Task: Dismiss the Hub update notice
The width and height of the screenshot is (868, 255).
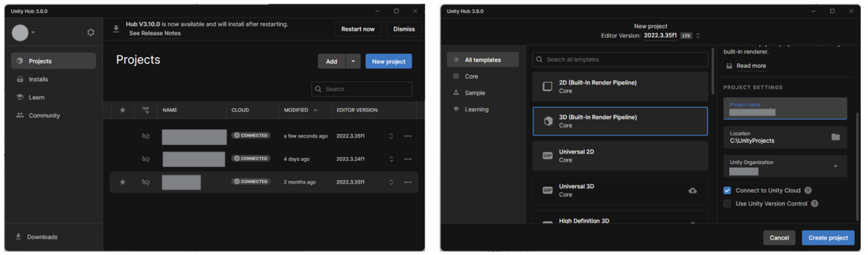Action: [x=404, y=29]
